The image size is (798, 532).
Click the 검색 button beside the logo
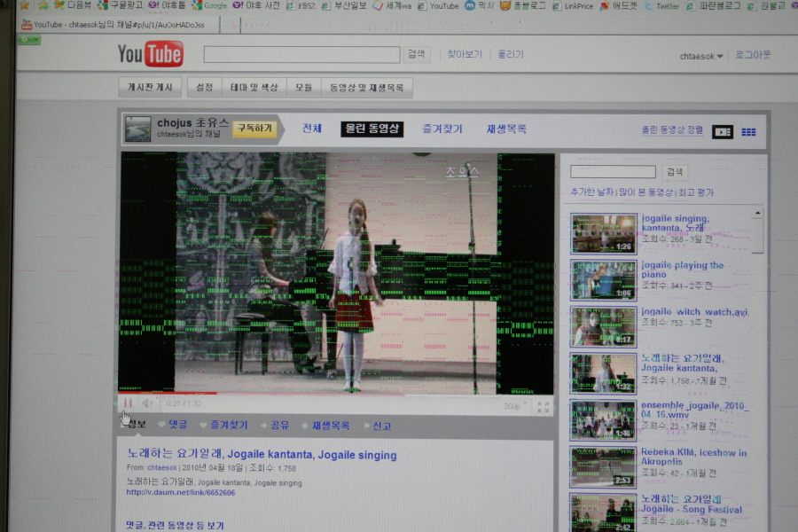(x=417, y=54)
